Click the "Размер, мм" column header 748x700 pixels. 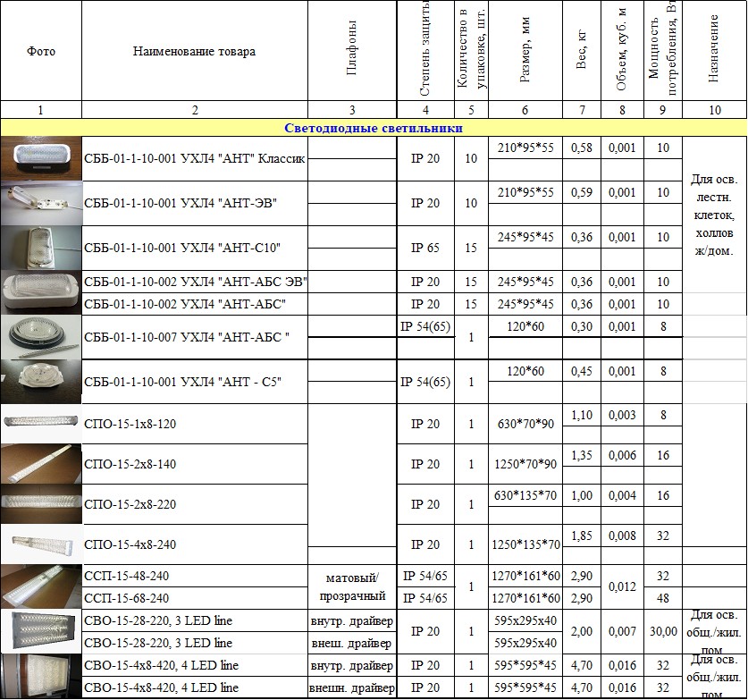point(525,51)
